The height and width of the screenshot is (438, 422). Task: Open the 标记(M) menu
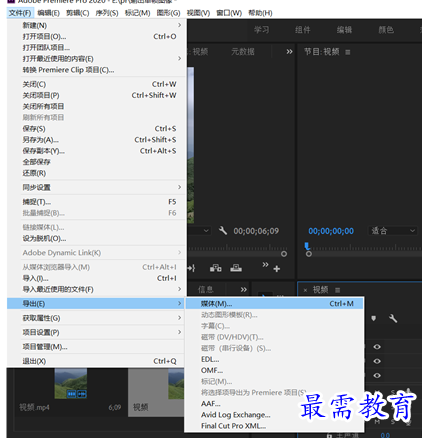(x=137, y=13)
